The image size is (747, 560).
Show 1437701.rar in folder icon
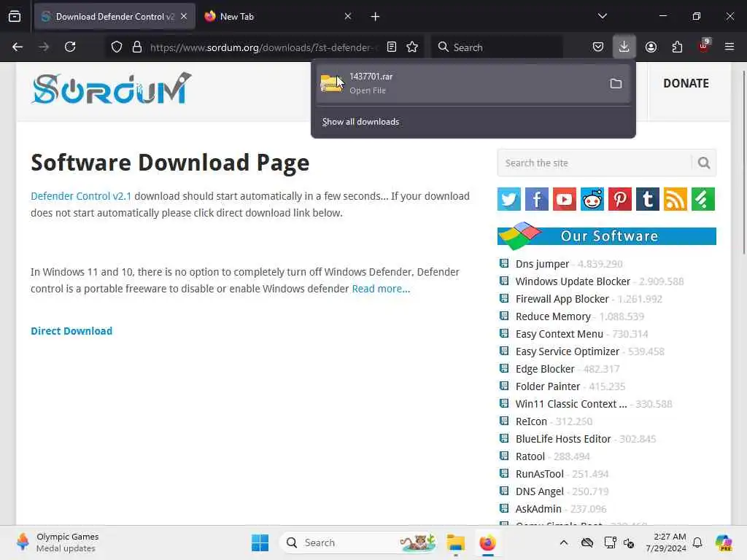coord(616,84)
